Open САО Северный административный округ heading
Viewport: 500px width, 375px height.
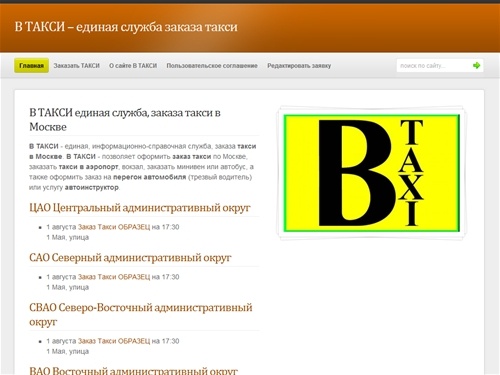click(x=130, y=258)
